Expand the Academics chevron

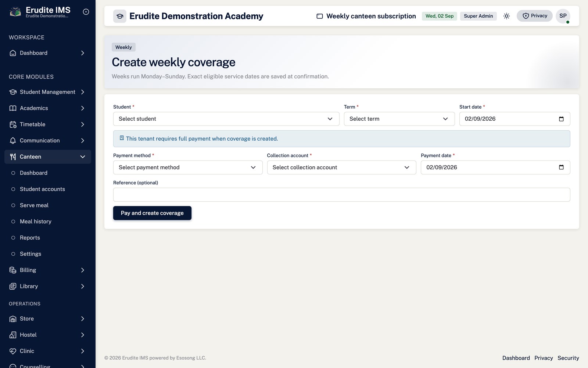[x=83, y=108]
